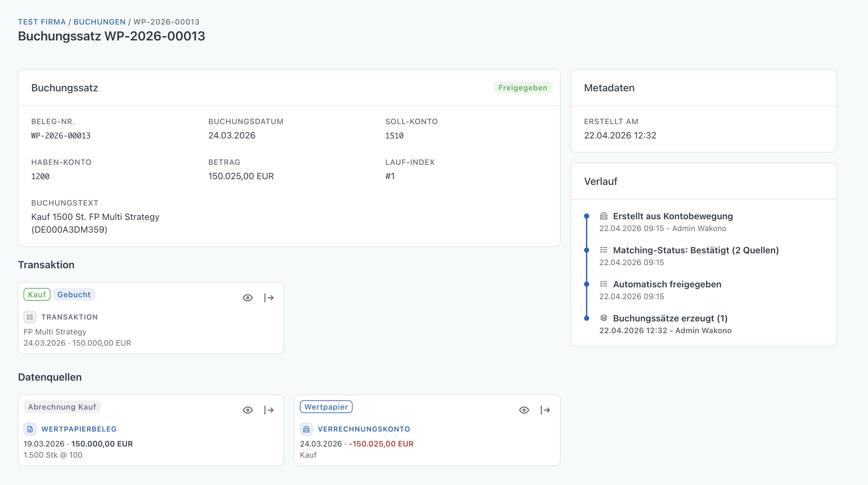868x485 pixels.
Task: Select Matching-Status timeline marker dot
Action: coord(587,250)
